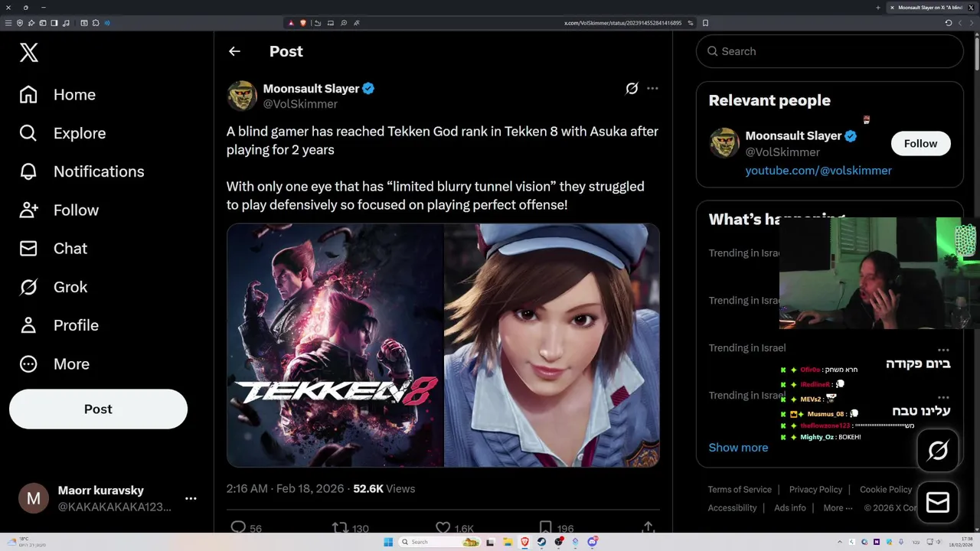Go to Profile in the sidebar
This screenshot has width=980, height=551.
pyautogui.click(x=59, y=325)
